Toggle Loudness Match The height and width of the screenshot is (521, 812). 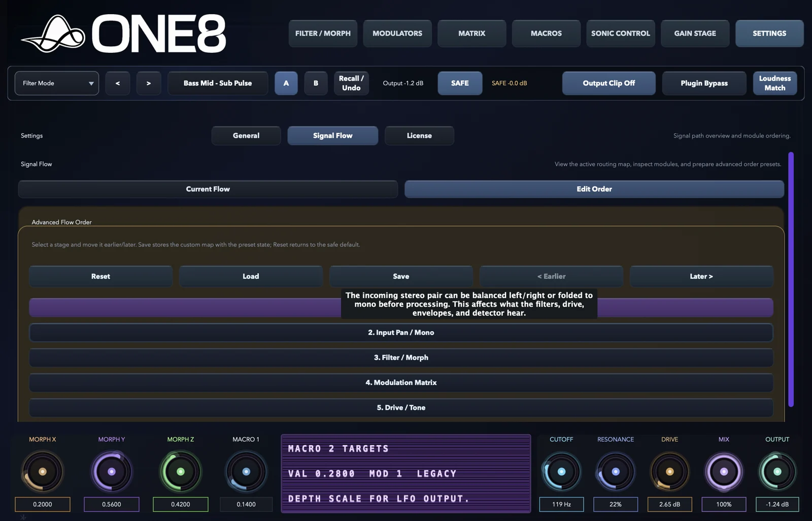[x=775, y=83]
